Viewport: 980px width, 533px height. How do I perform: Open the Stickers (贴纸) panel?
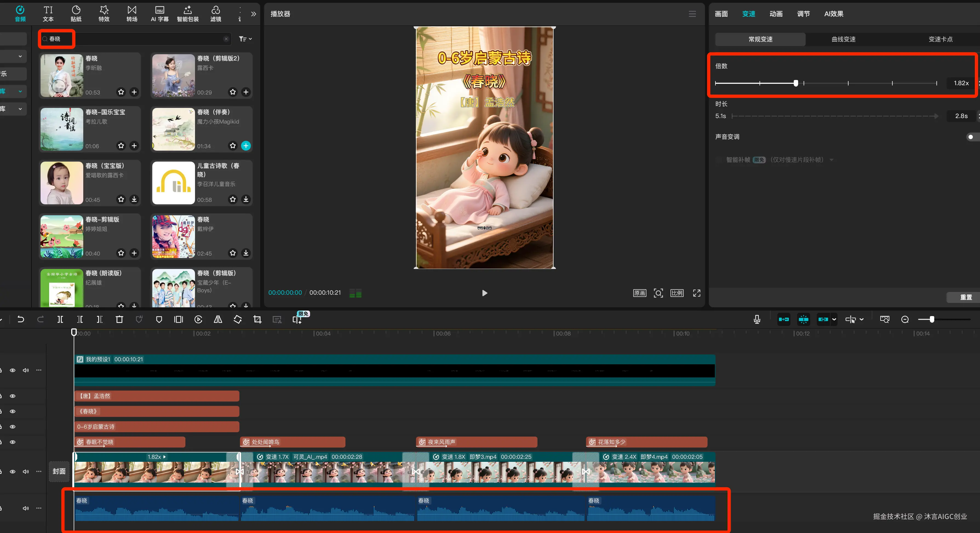tap(76, 13)
